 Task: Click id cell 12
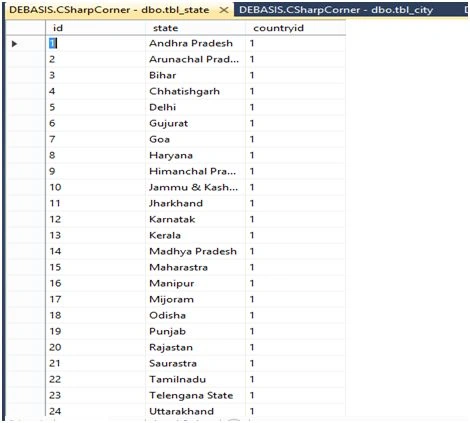(95, 219)
